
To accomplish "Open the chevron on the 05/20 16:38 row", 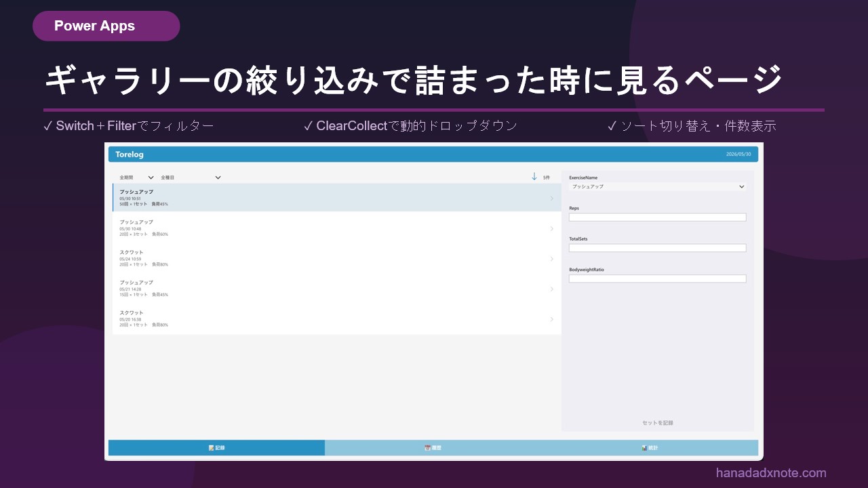I will 552,319.
